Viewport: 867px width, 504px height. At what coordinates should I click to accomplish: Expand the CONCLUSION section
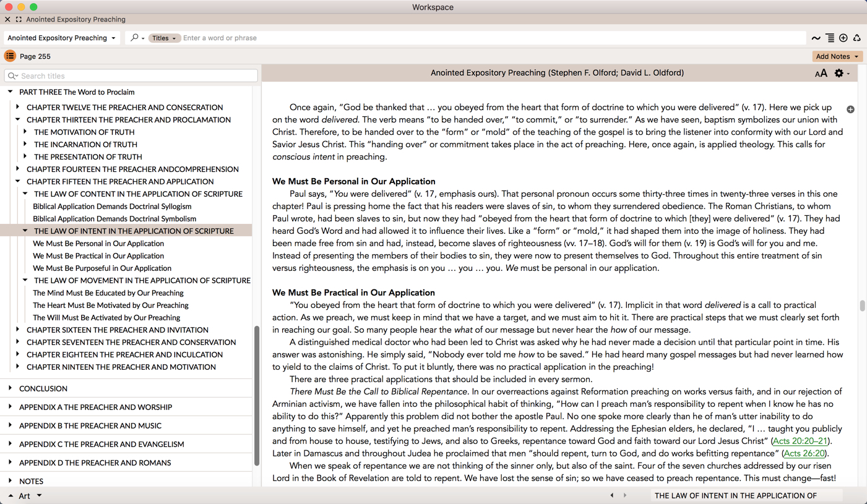tap(10, 388)
